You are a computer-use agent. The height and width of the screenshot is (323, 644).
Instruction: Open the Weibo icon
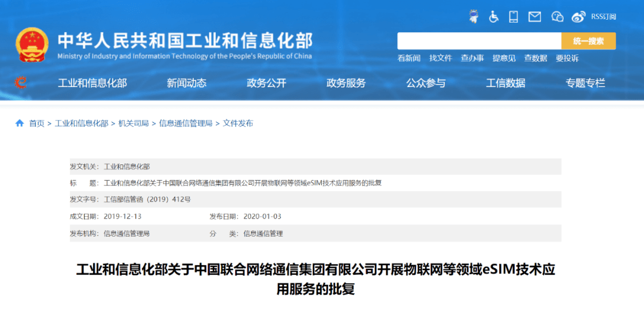pyautogui.click(x=578, y=17)
